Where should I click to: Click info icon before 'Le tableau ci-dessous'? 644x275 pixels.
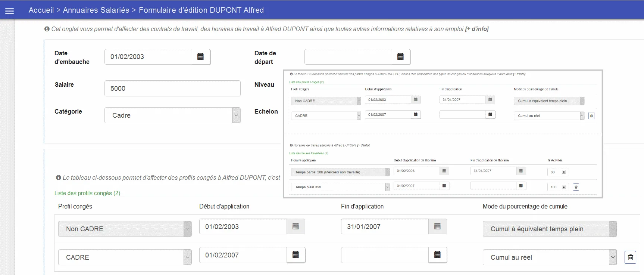click(58, 177)
